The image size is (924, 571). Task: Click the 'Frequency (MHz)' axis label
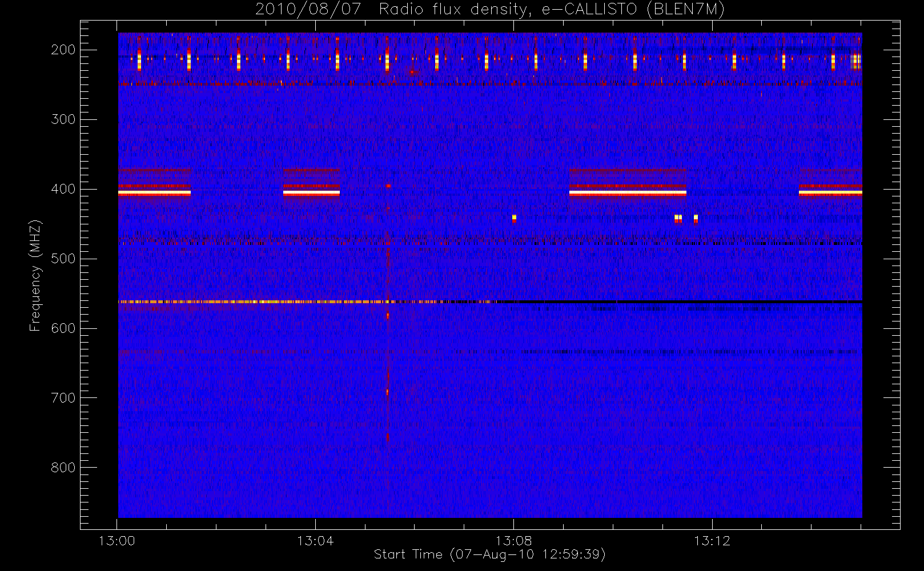coord(35,275)
